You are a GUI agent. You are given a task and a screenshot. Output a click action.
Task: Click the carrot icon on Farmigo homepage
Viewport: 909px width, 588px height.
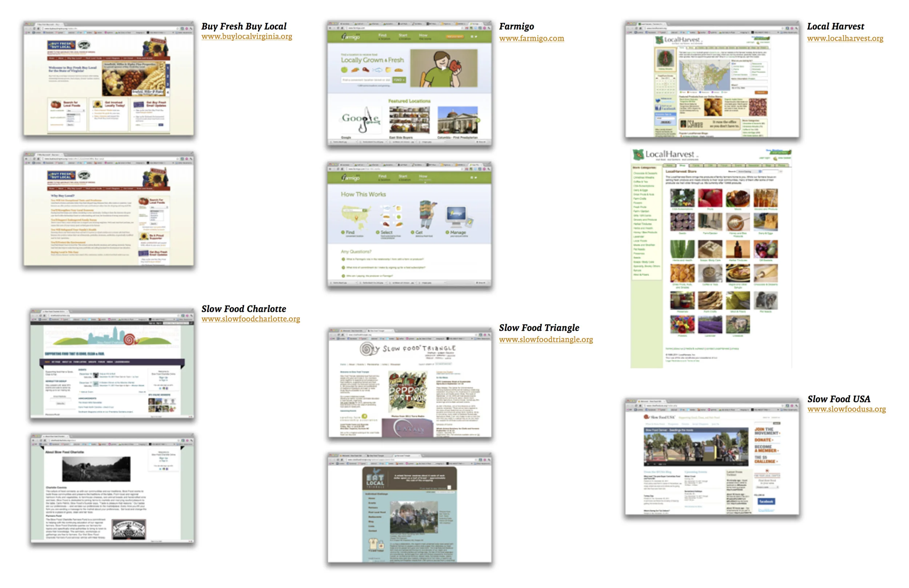(355, 70)
